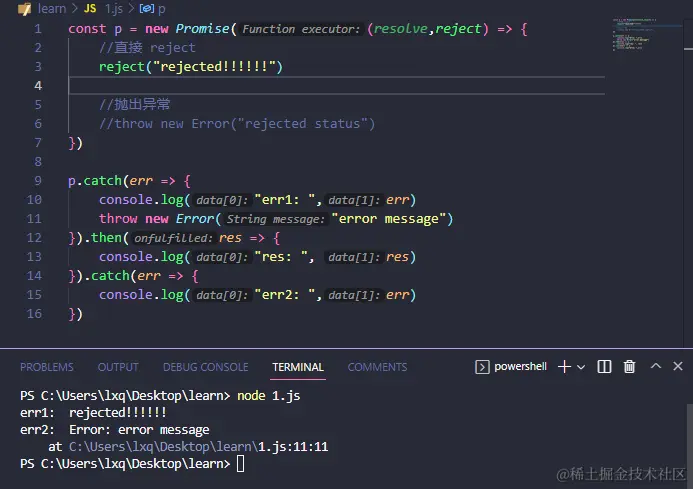Viewport: 693px width, 489px height.
Task: Click 'node 1.js' command in terminal
Action: click(269, 395)
